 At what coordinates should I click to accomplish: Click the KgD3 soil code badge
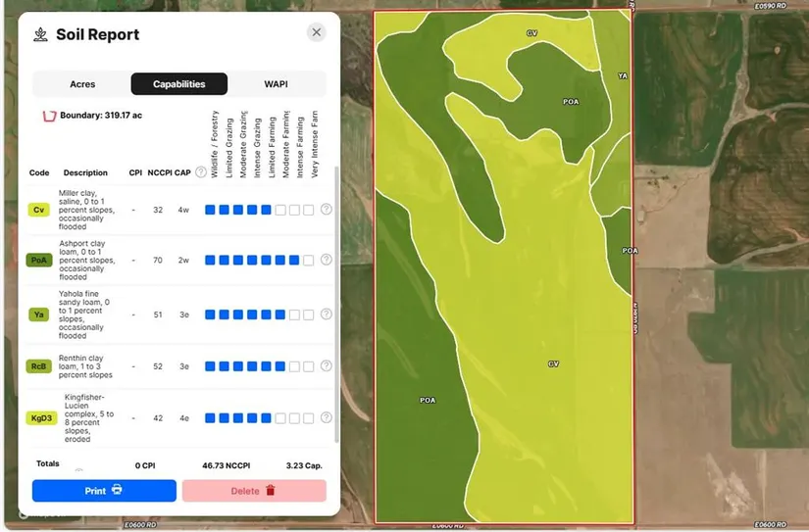(41, 418)
